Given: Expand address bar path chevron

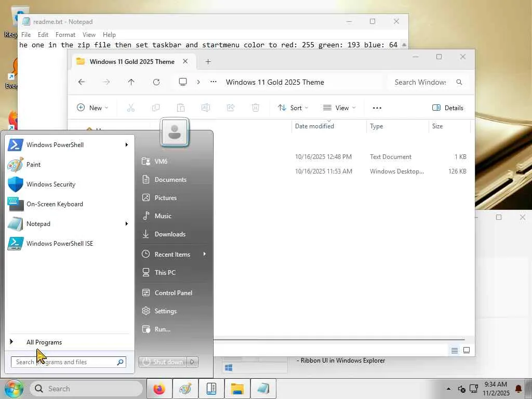Looking at the screenshot, I should [198, 82].
